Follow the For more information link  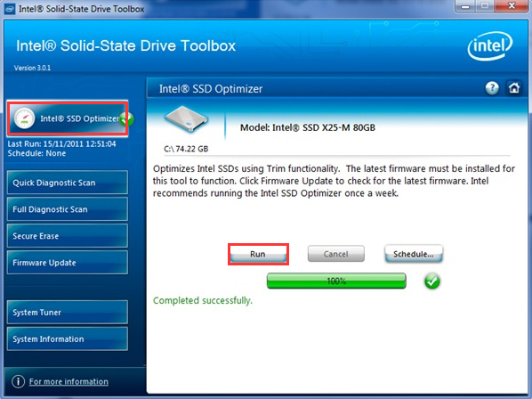[69, 381]
